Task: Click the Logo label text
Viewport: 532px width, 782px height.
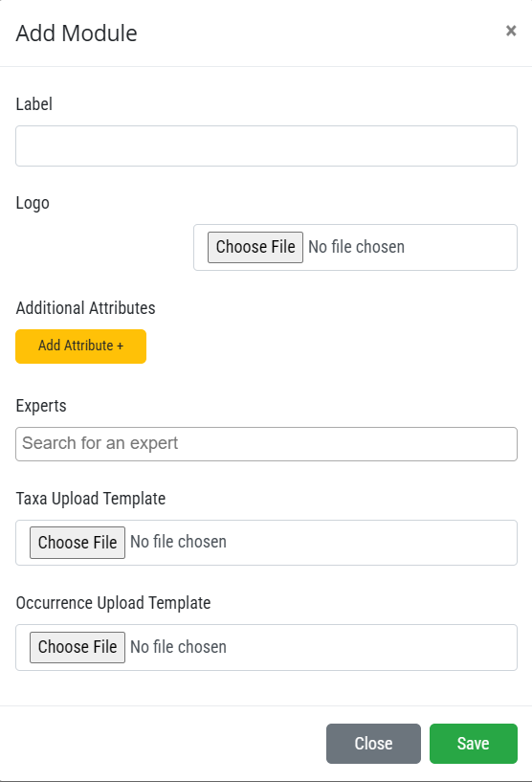Action: (x=33, y=203)
